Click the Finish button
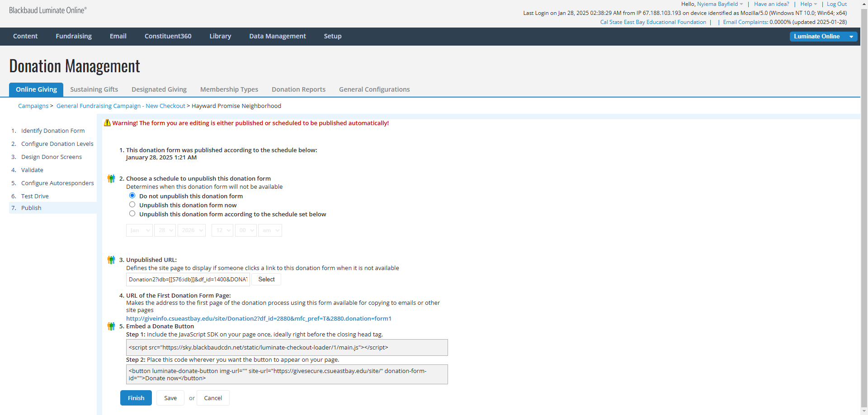This screenshot has width=868, height=415. [x=136, y=398]
